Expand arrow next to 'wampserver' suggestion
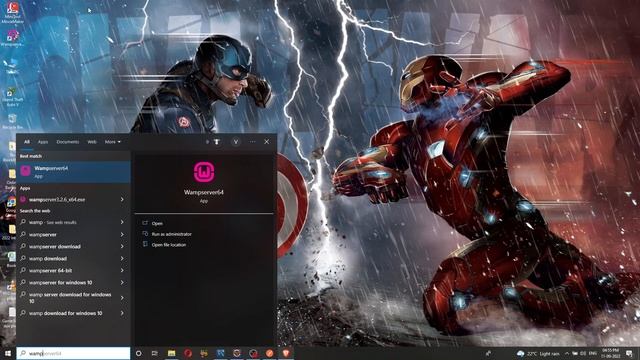 122,235
